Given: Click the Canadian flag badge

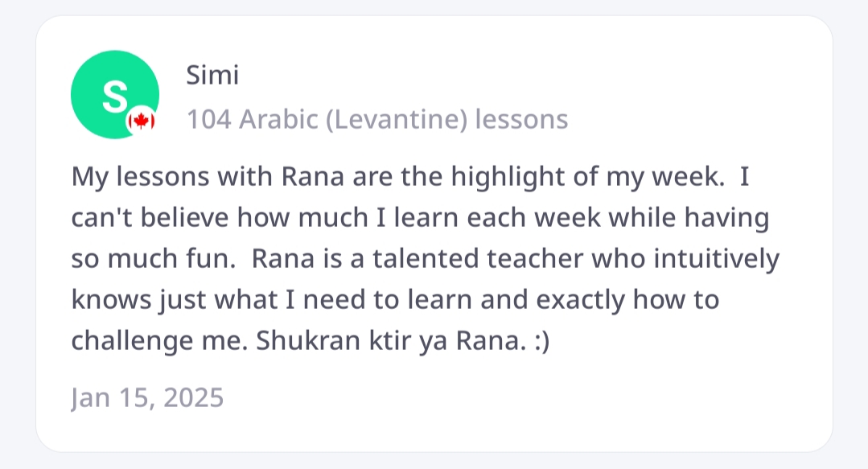Looking at the screenshot, I should [x=141, y=121].
